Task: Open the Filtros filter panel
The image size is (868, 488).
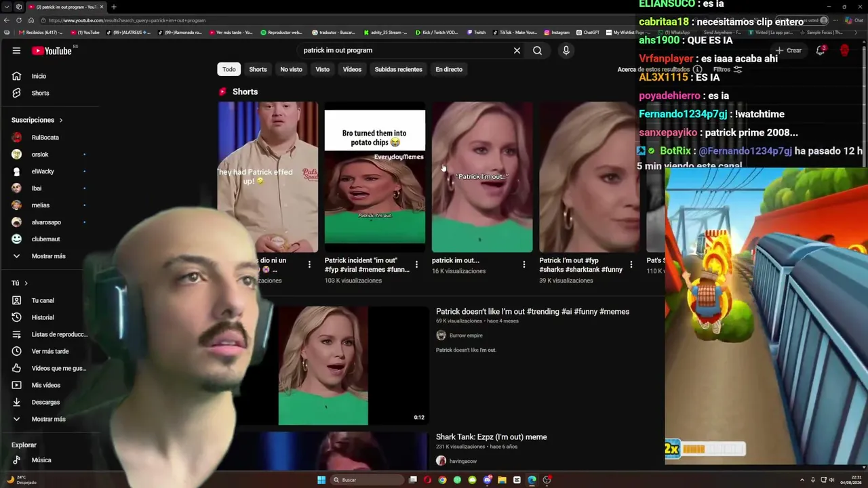Action: tap(727, 69)
